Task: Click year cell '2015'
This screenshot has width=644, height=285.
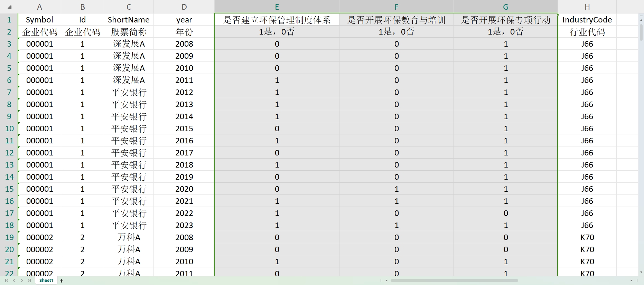Action: click(184, 129)
